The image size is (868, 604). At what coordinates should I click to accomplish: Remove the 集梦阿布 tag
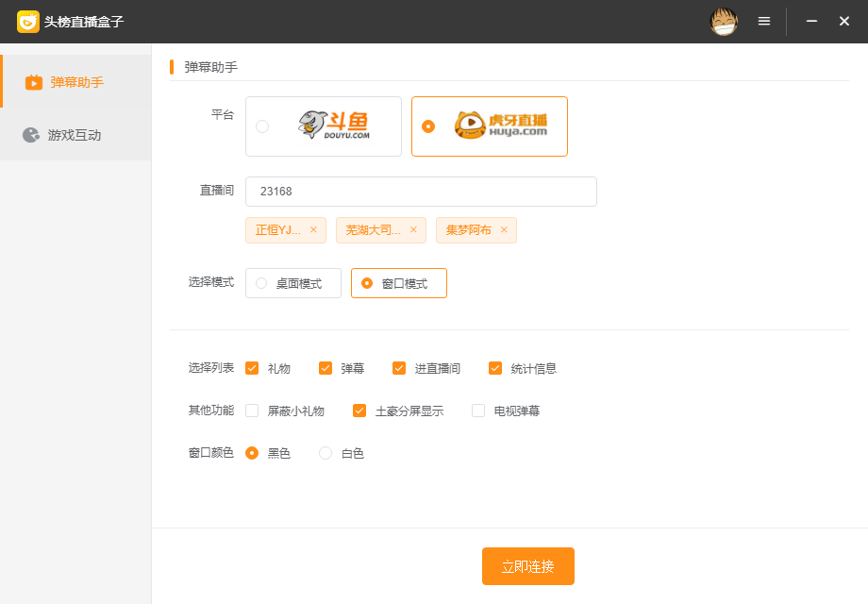504,229
